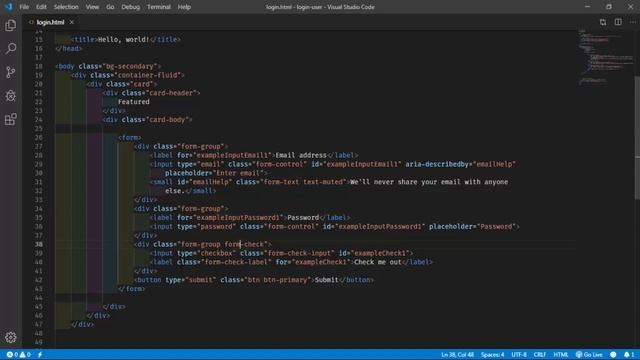Click 'btn btn-primary' class value
This screenshot has width=640, height=360.
point(278,280)
